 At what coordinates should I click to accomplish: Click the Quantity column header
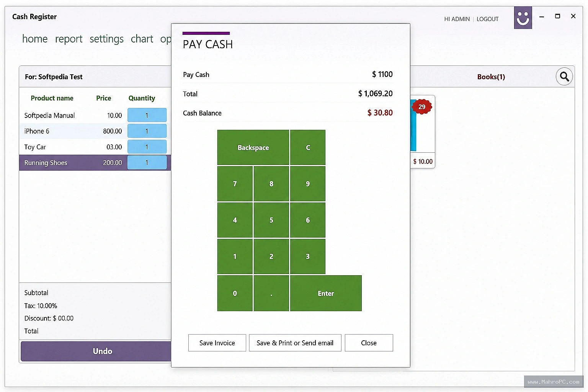click(142, 98)
